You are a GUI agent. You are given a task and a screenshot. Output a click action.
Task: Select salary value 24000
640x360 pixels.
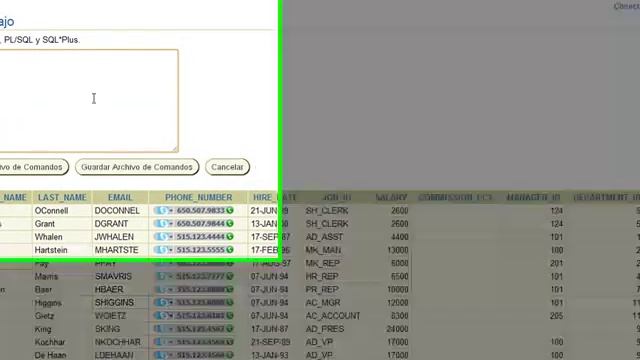398,329
